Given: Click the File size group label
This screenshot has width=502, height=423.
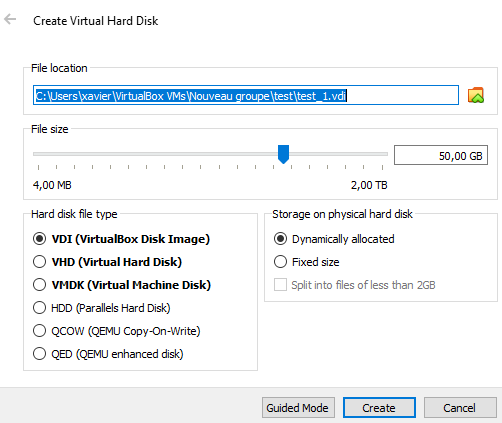Looking at the screenshot, I should pyautogui.click(x=50, y=129).
